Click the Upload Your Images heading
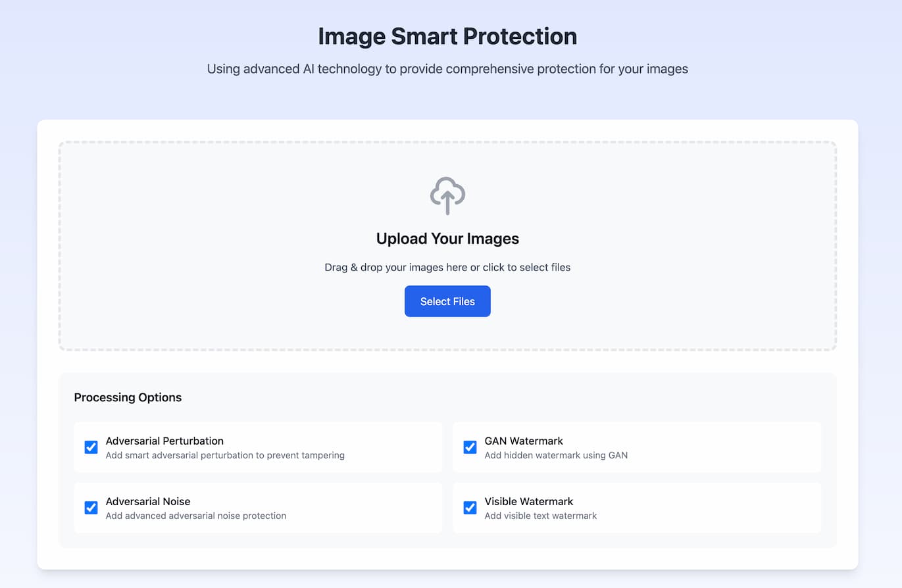This screenshot has width=902, height=588. (x=447, y=239)
